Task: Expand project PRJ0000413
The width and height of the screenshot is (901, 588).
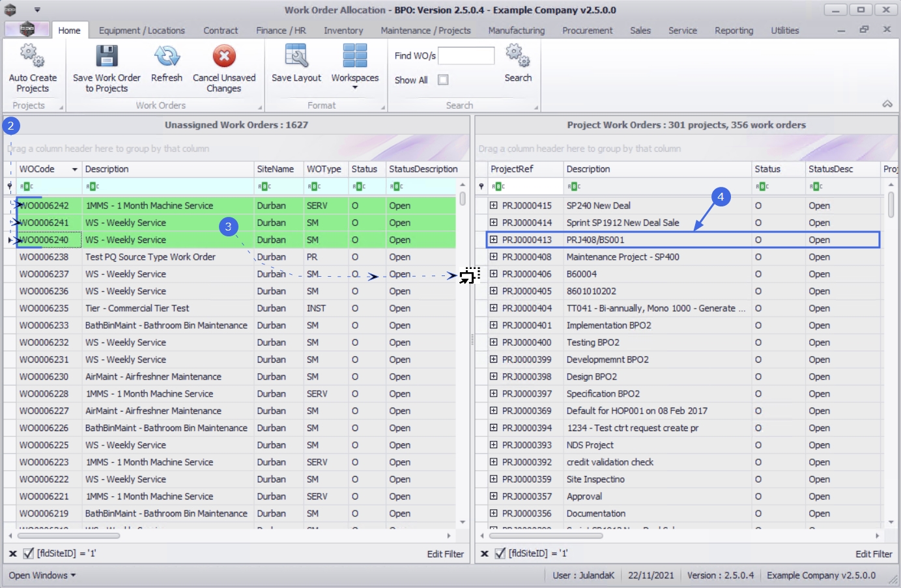Action: (494, 240)
